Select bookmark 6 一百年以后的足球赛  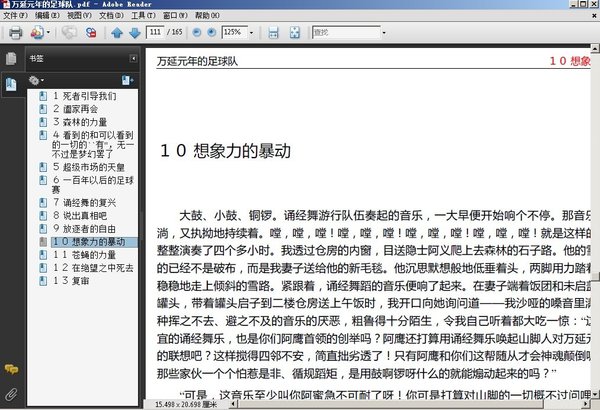[93, 185]
